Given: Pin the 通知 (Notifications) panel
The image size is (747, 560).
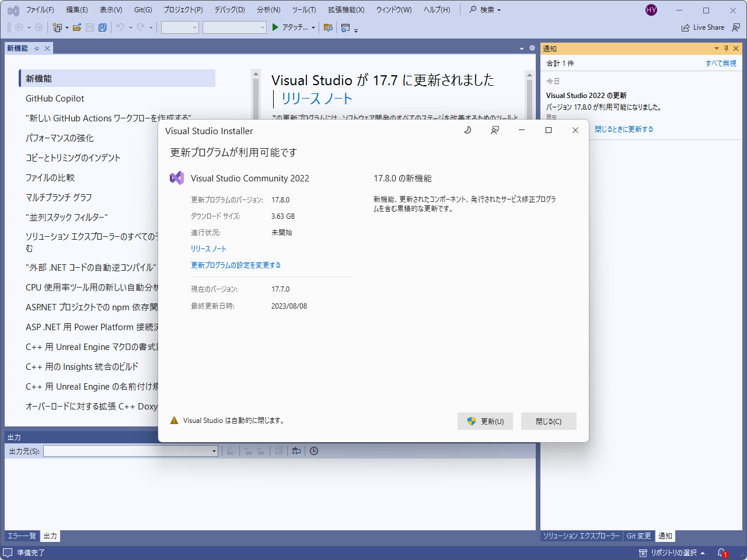Looking at the screenshot, I should click(726, 48).
